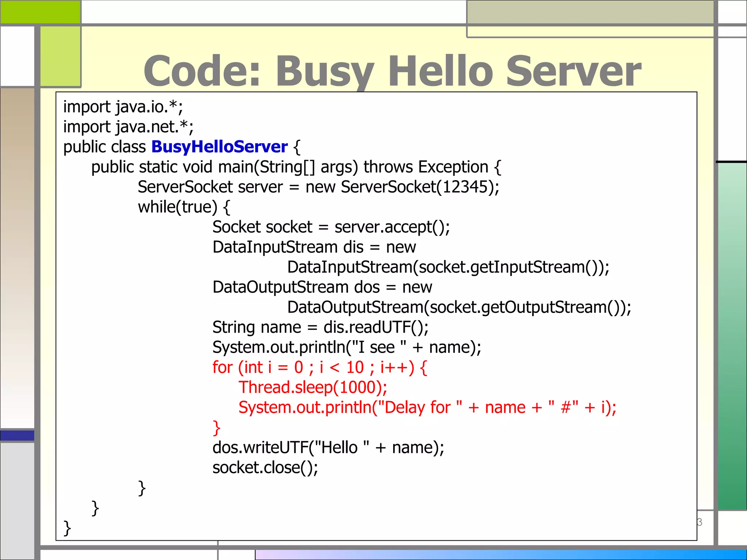Click the blue BusyHelloServer class name
This screenshot has height=560, width=747.
pyautogui.click(x=219, y=147)
